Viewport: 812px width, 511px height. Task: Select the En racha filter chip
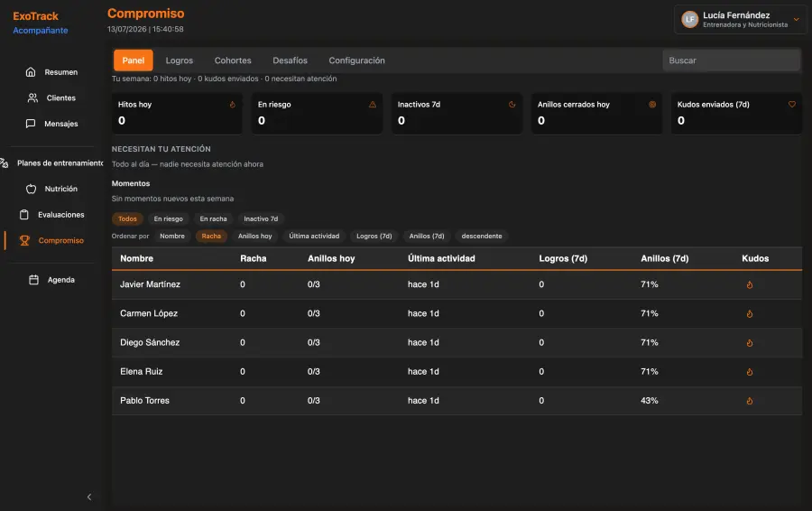(x=213, y=218)
